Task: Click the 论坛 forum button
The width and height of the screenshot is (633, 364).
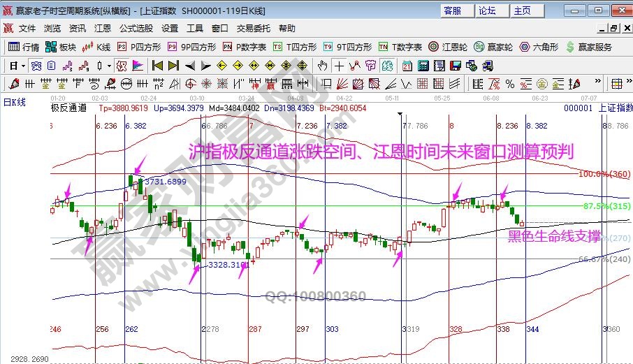Action: pyautogui.click(x=487, y=10)
